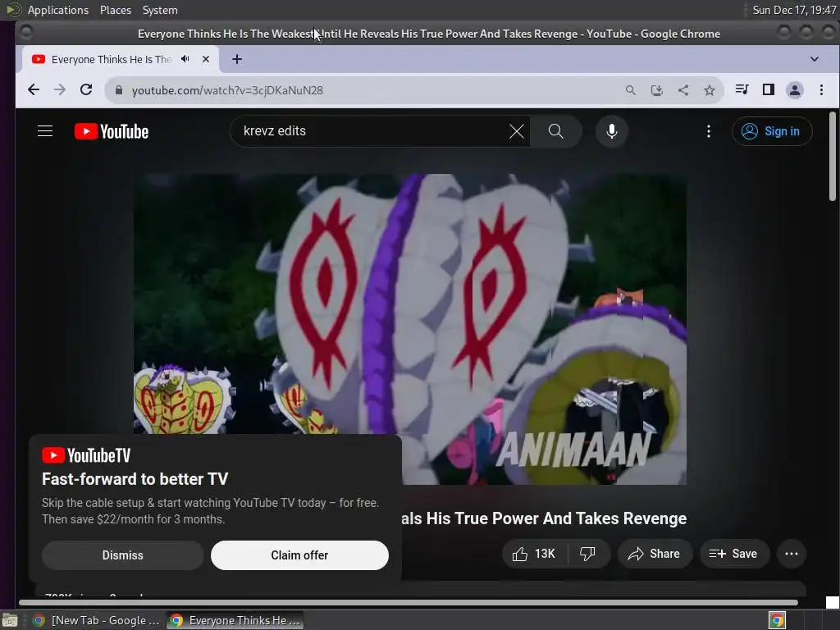View site info via the lock icon
This screenshot has height=630, width=840.
tap(119, 90)
